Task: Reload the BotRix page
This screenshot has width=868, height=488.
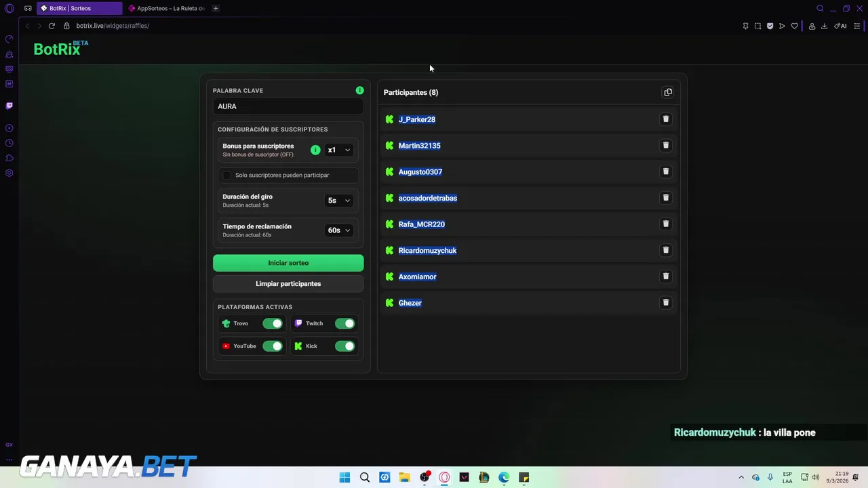Action: (x=52, y=26)
